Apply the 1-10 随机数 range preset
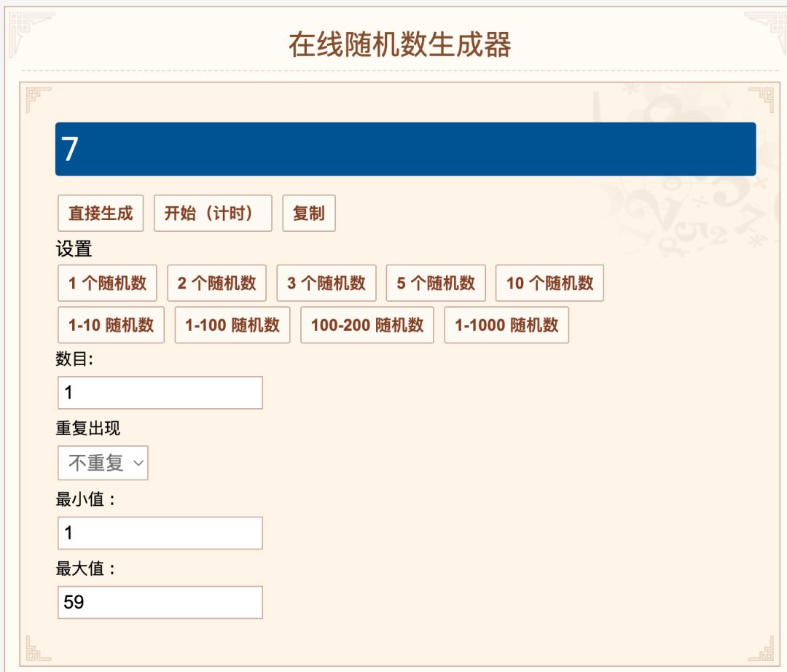The height and width of the screenshot is (672, 787). click(x=111, y=325)
